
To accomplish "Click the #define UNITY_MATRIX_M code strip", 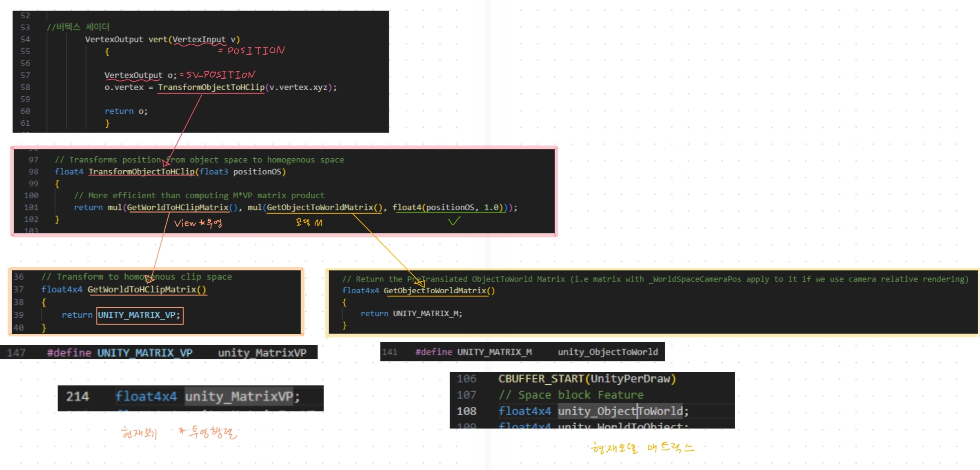I will [x=522, y=352].
